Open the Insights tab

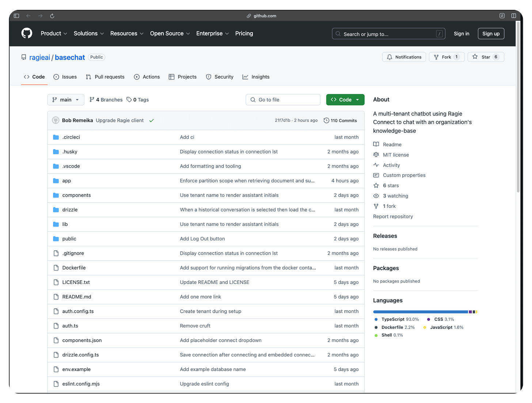[x=256, y=77]
